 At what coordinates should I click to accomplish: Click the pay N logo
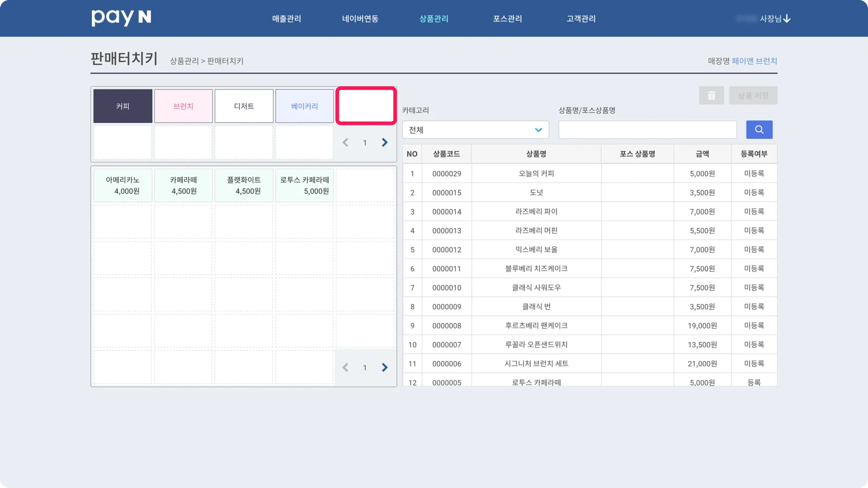[121, 18]
